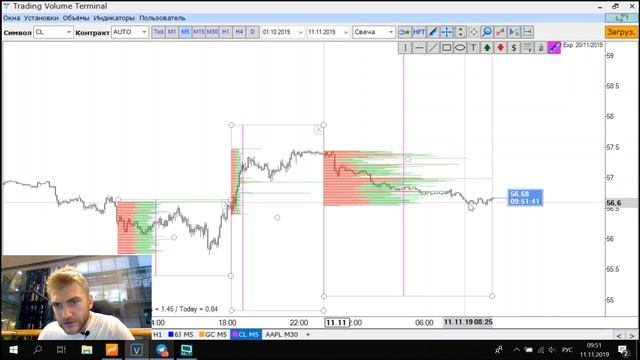Open File Explorer from taskbar
The width and height of the screenshot is (640, 360).
87,350
